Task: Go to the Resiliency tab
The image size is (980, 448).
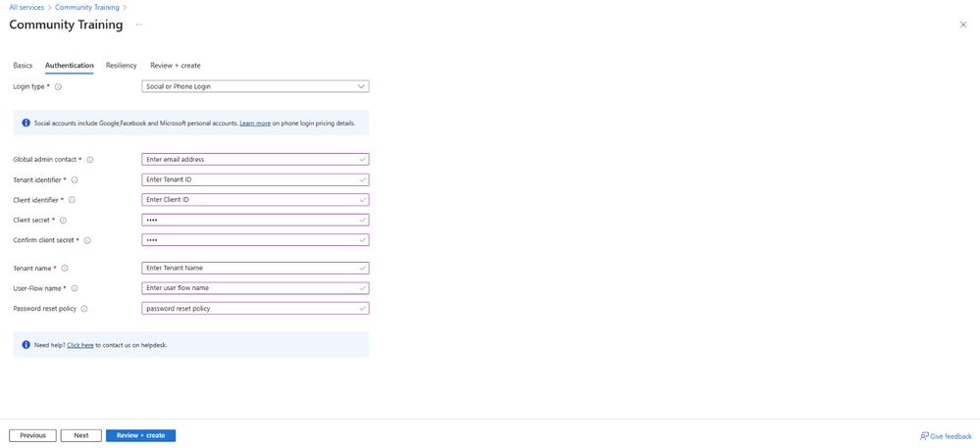Action: point(122,65)
